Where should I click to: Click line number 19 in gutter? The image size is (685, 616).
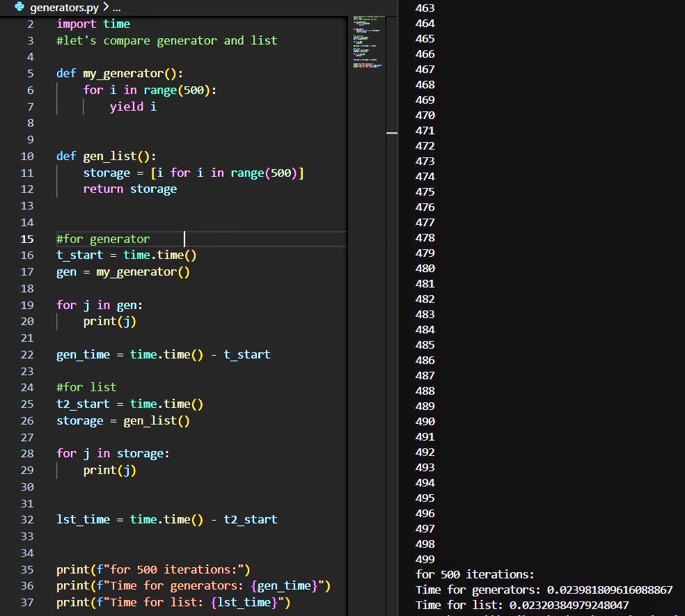pyautogui.click(x=27, y=305)
